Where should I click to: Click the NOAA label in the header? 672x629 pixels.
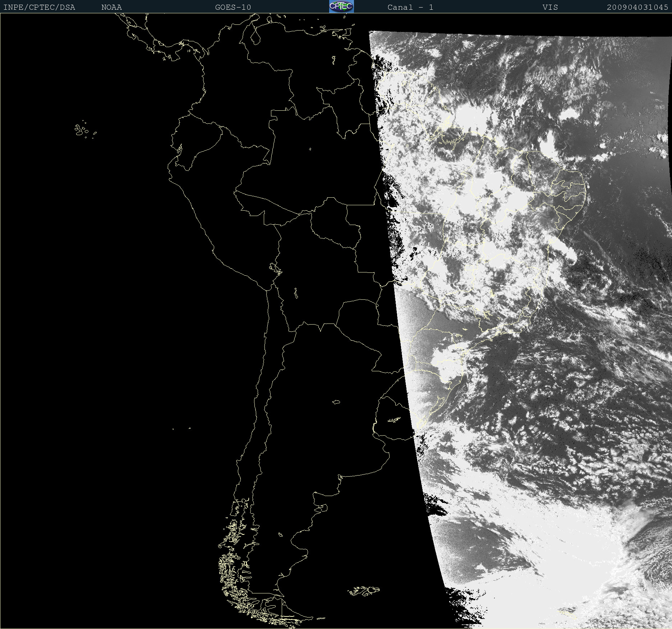112,7
